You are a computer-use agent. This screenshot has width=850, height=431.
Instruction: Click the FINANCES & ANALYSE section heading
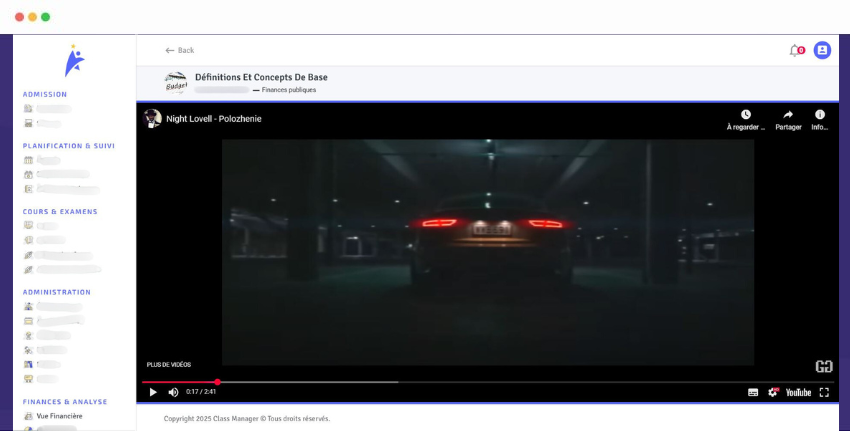click(x=65, y=402)
